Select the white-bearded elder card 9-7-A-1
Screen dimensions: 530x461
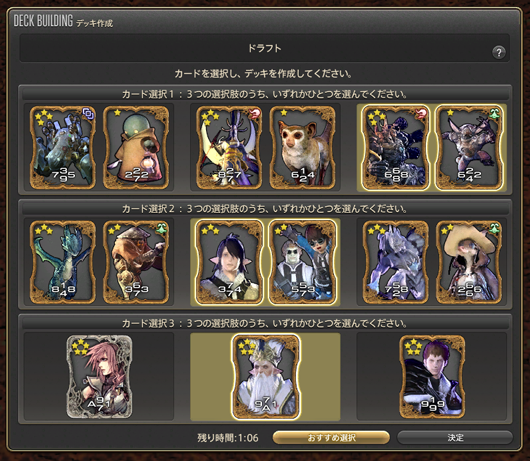pos(266,377)
